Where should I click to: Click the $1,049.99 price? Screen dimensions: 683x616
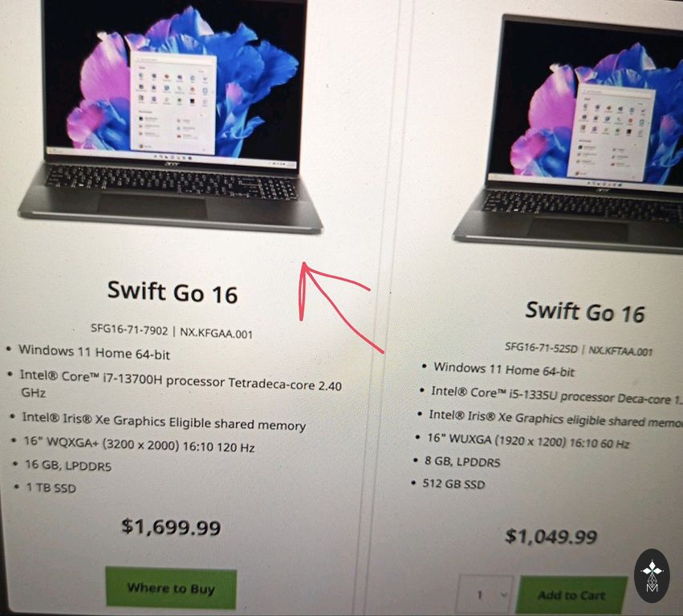(x=551, y=537)
